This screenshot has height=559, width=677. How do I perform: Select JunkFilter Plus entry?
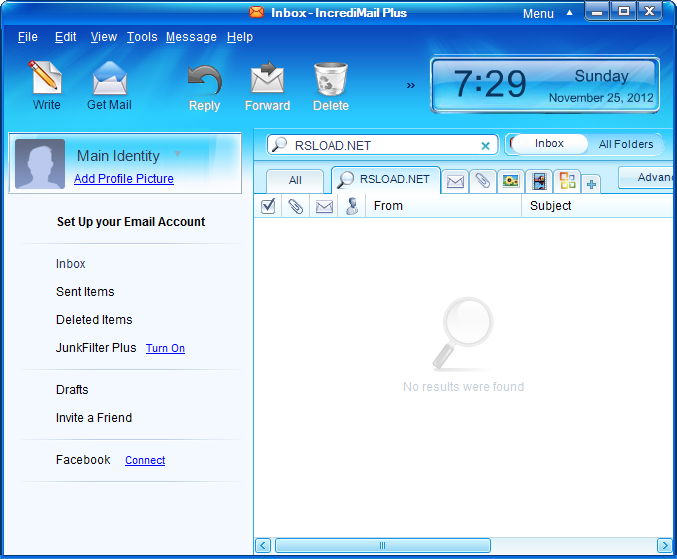point(96,348)
